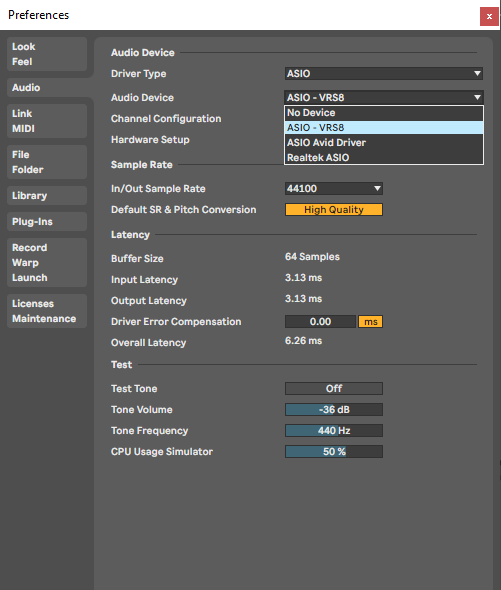The image size is (501, 590).
Task: Toggle the High Quality conversion button
Action: coord(333,210)
